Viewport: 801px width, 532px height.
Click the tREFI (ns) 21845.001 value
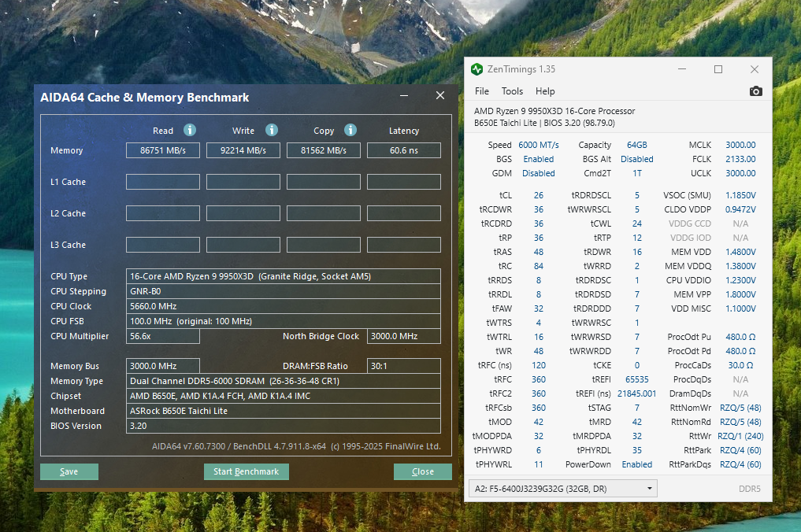[x=637, y=394]
